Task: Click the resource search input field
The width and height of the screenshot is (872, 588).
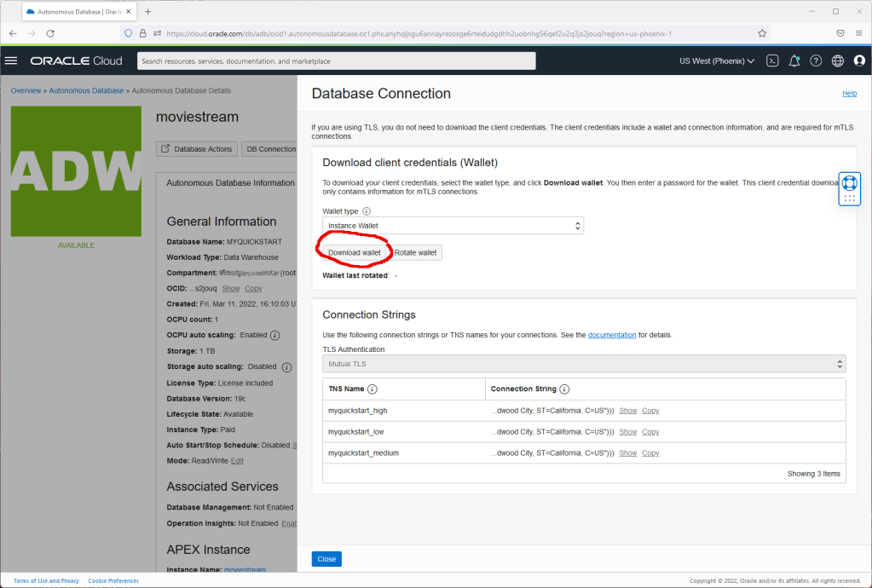Action: pos(336,61)
